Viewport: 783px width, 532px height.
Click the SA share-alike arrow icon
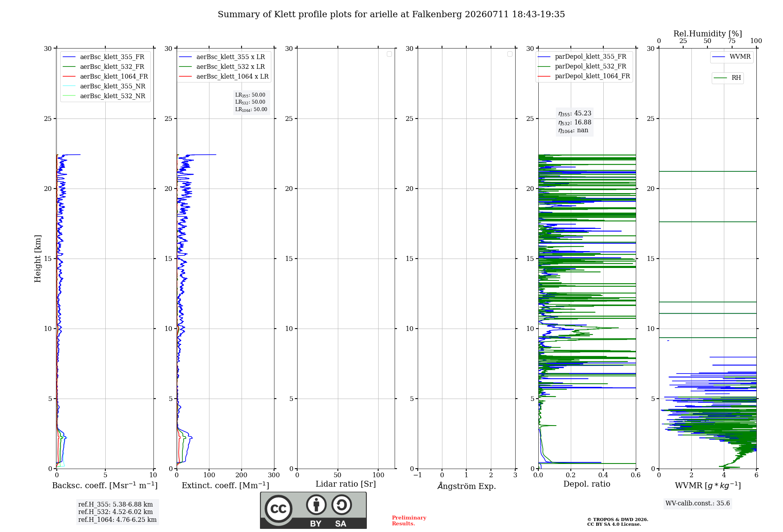[x=341, y=505]
